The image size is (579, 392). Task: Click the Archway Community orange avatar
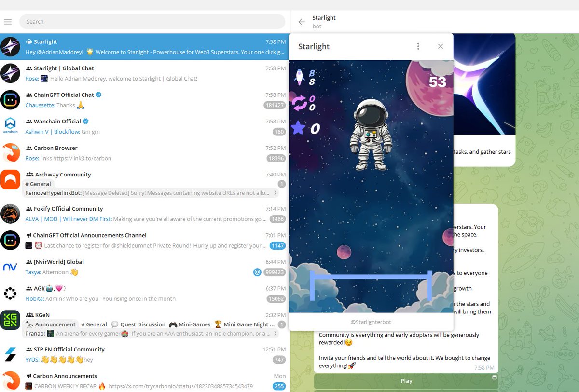click(x=10, y=179)
